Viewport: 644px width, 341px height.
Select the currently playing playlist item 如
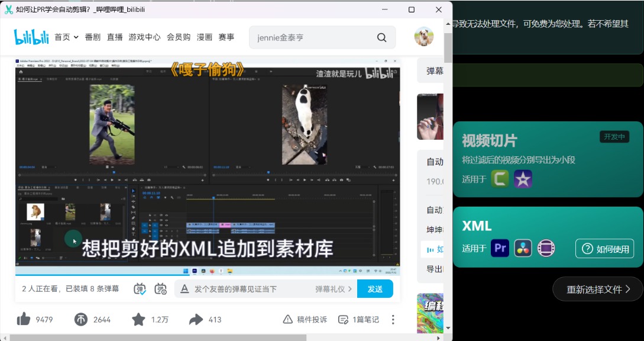click(432, 249)
